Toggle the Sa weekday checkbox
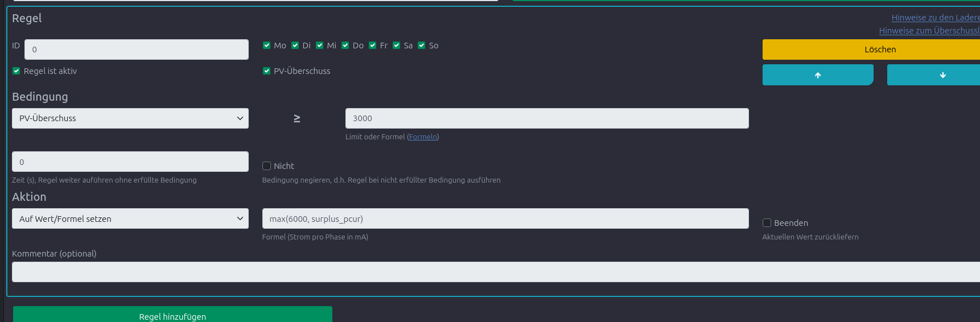Image resolution: width=980 pixels, height=322 pixels. 397,46
